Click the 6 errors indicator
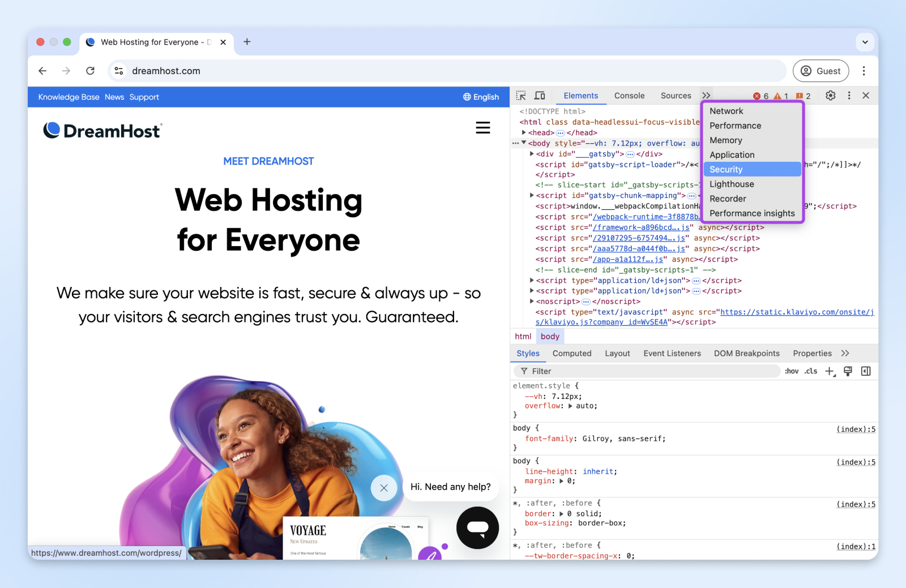 point(760,96)
